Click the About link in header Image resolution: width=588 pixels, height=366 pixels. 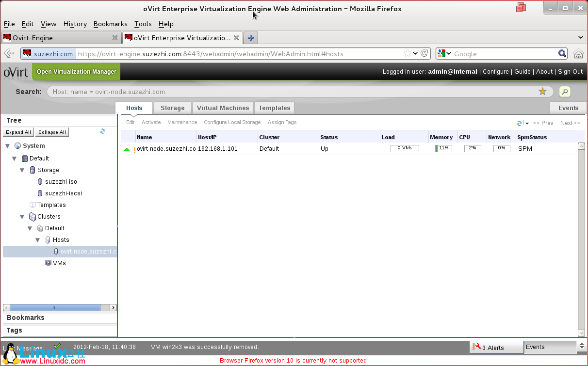tap(544, 72)
